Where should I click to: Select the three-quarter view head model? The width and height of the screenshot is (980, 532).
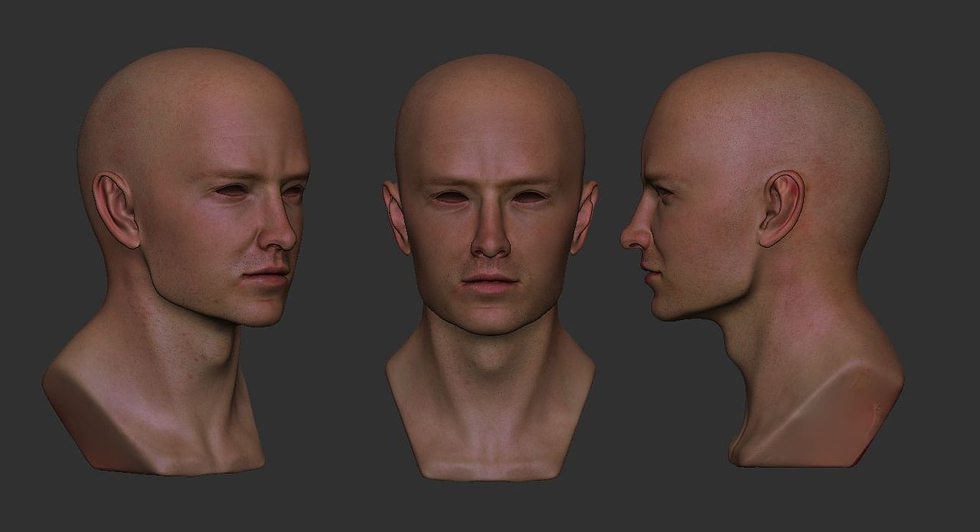point(176,260)
